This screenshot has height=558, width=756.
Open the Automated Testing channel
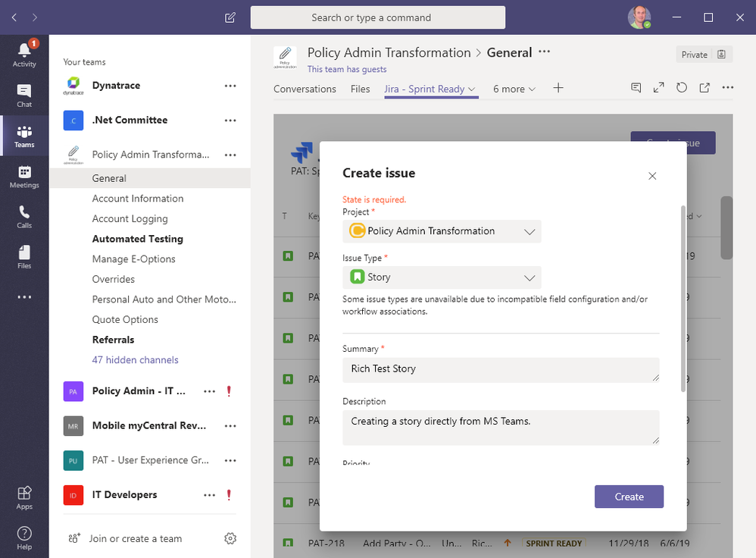[x=138, y=239]
